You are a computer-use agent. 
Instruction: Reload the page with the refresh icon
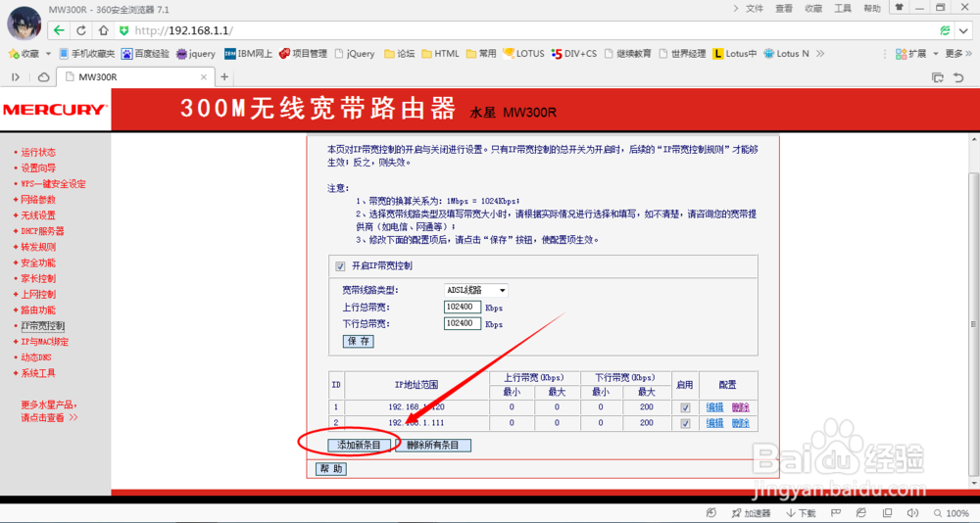tap(81, 30)
